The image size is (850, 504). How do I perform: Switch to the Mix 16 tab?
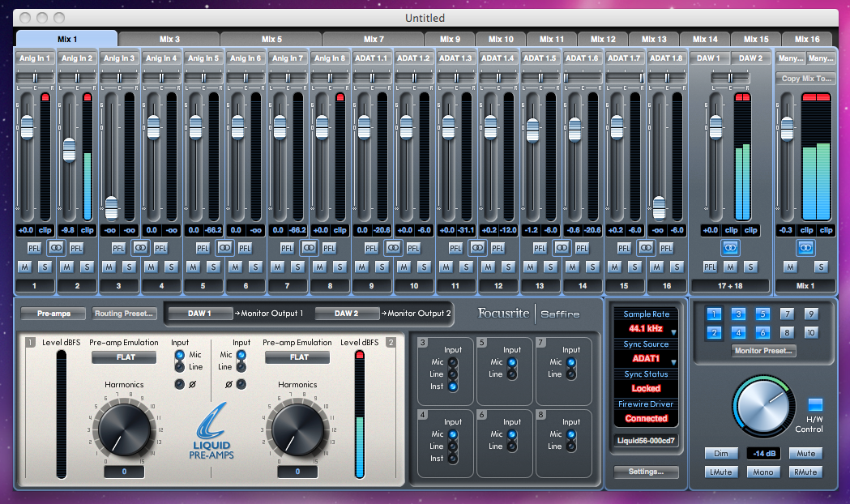807,39
